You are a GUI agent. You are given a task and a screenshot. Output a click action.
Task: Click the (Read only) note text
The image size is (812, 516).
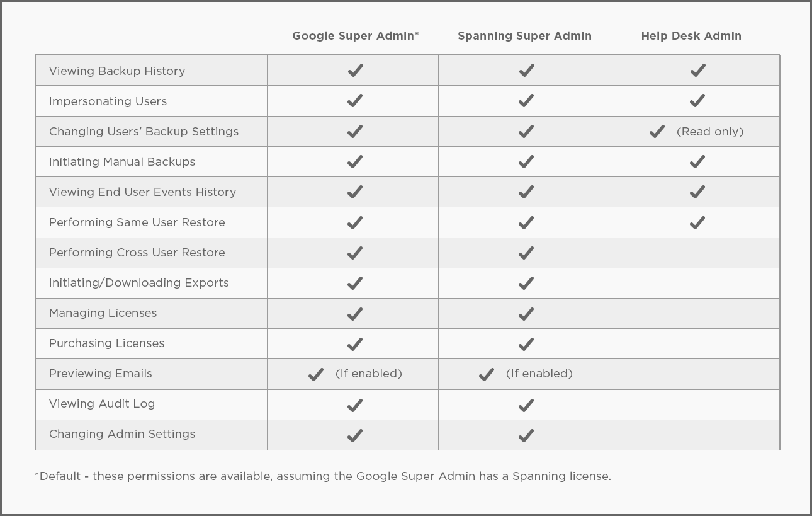(x=710, y=132)
